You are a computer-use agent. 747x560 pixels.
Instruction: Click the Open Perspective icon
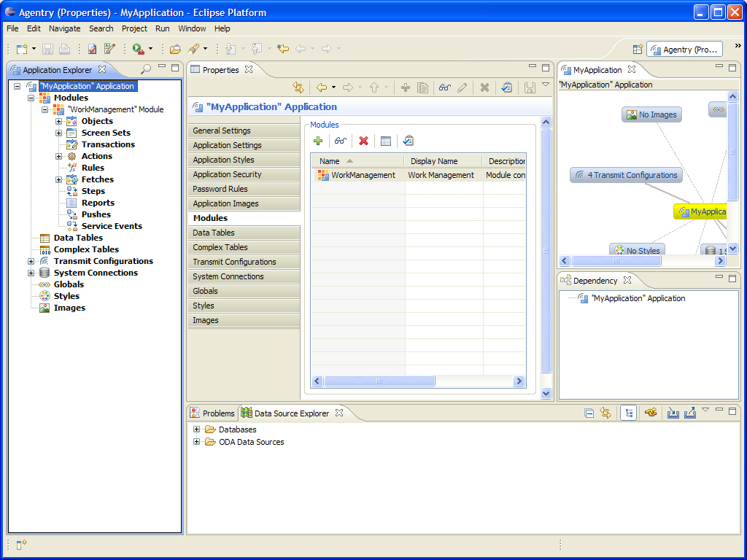tap(638, 50)
